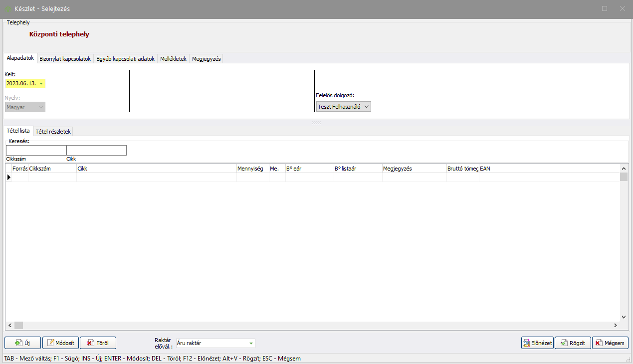Switch to the Megjegyzés tab

point(207,59)
